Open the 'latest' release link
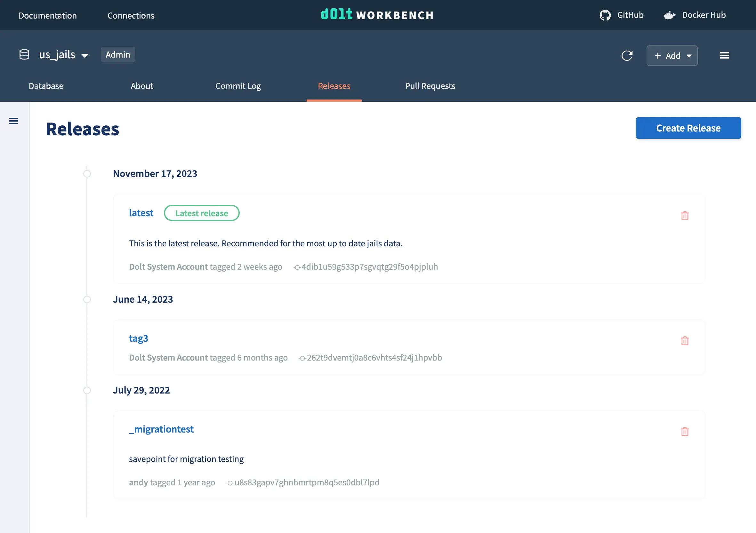The image size is (756, 533). click(x=141, y=213)
